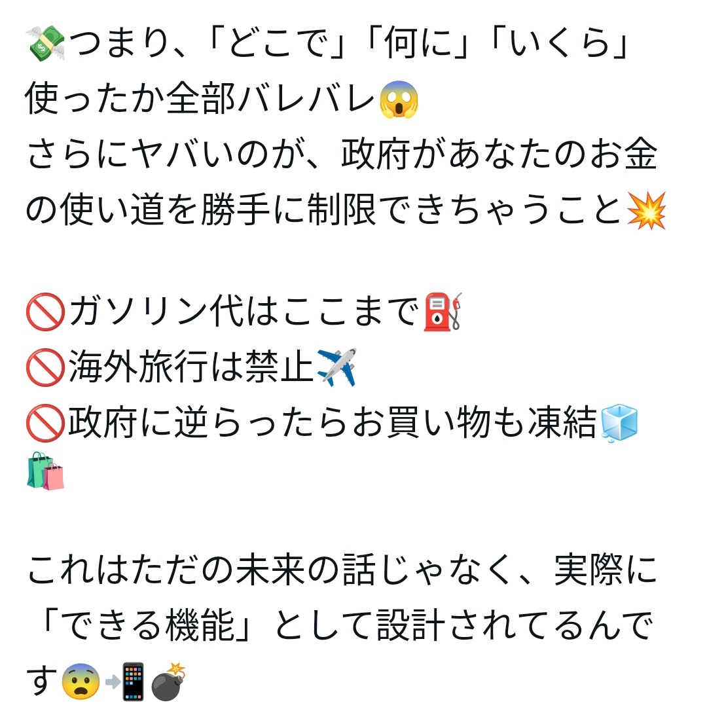Click the ice cube emoji

(619, 422)
